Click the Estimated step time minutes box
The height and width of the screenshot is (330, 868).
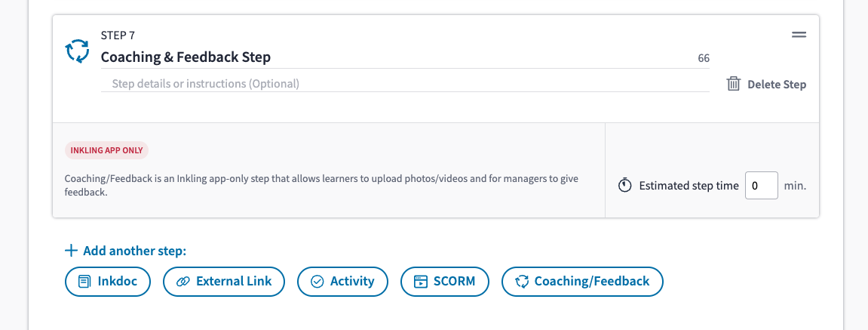762,186
